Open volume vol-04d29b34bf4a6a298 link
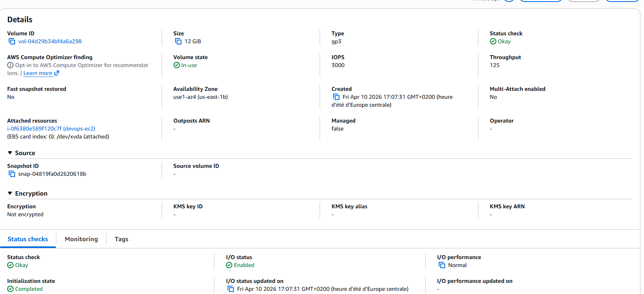Screen dimensions: 644x294 pyautogui.click(x=50, y=42)
